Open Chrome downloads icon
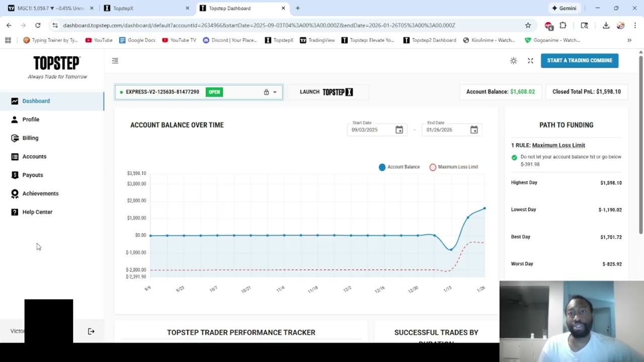The height and width of the screenshot is (362, 644). click(606, 25)
